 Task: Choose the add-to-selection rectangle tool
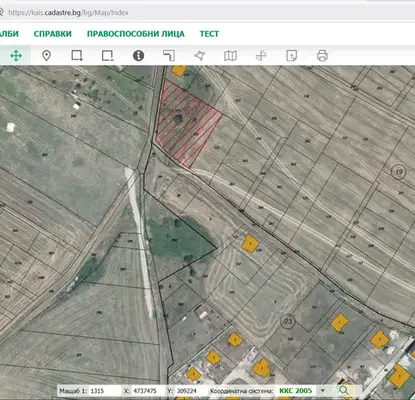pos(77,55)
